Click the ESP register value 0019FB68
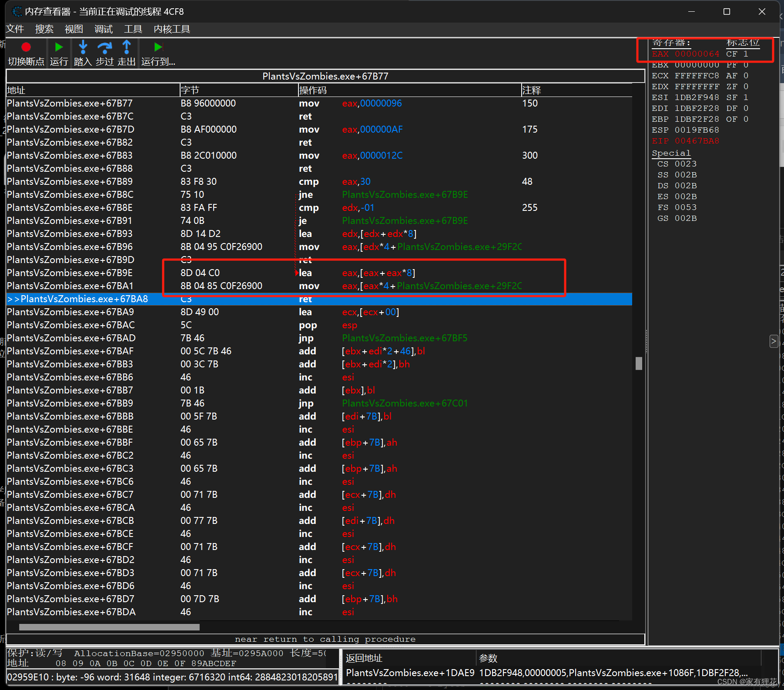Viewport: 784px width, 690px height. click(697, 130)
